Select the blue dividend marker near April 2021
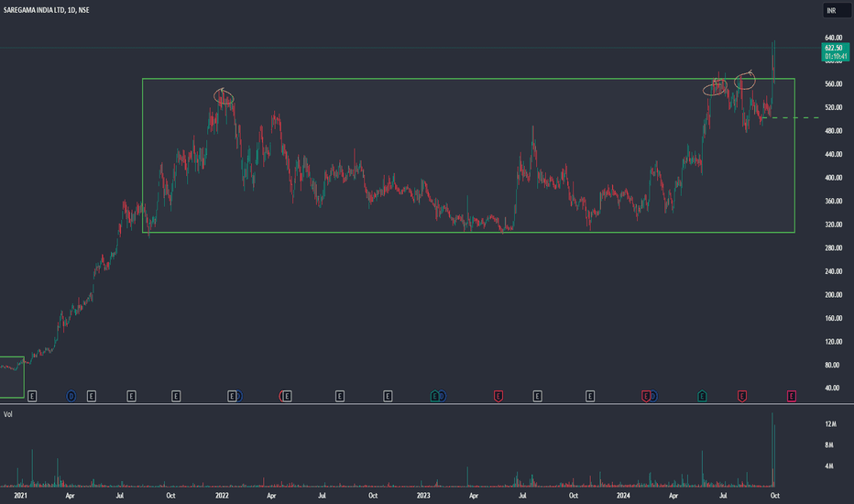Screen dimensions: 854x504 (x=71, y=396)
